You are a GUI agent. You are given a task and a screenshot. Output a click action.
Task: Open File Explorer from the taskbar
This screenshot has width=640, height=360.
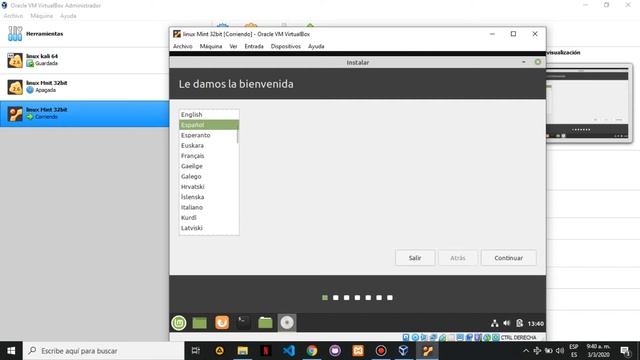(x=243, y=351)
